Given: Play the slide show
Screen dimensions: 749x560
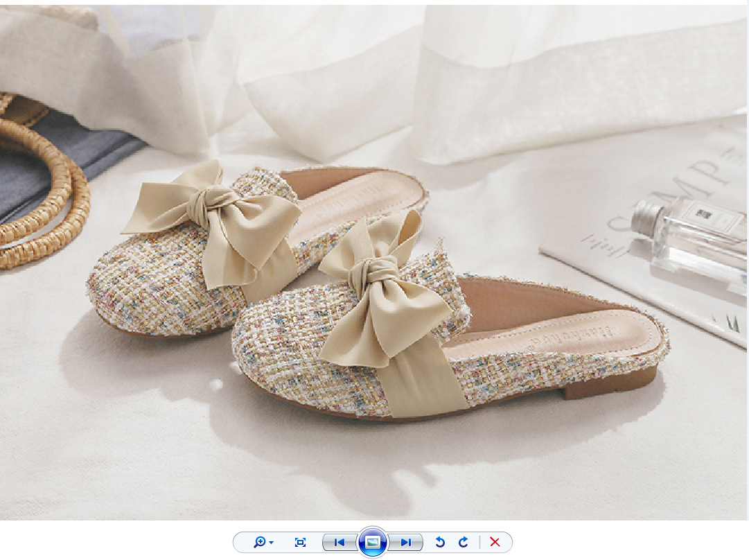Looking at the screenshot, I should (x=373, y=542).
